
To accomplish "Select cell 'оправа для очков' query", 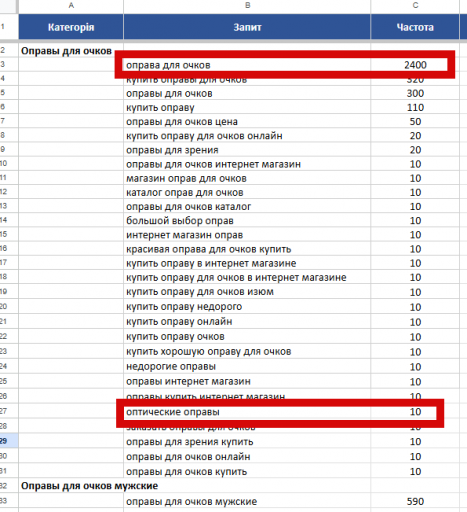I will coord(247,65).
